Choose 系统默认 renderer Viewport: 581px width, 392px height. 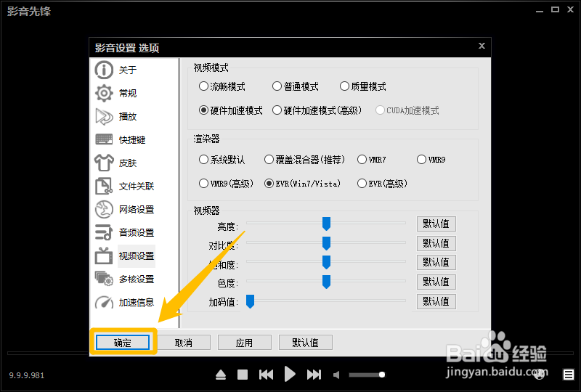(x=222, y=160)
